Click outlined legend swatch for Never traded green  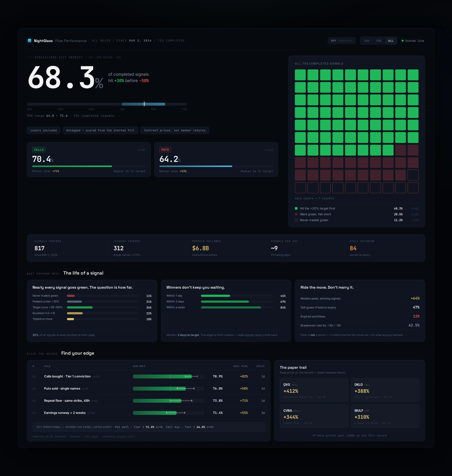[296, 220]
